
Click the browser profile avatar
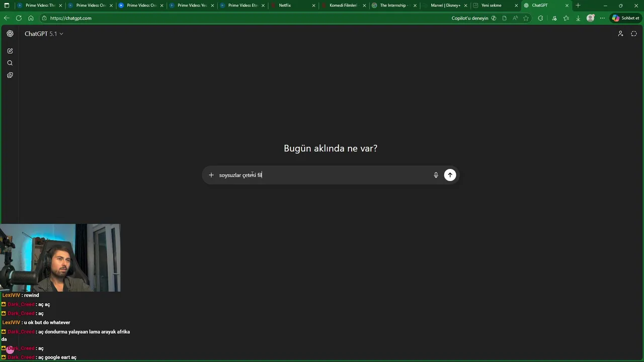[x=591, y=18]
